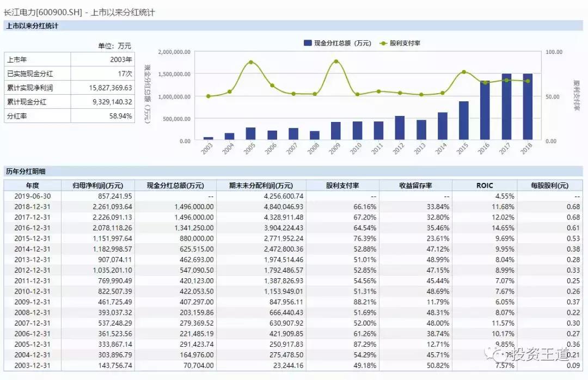The width and height of the screenshot is (588, 380).
Task: Click the blue 现金分红总额 legend square icon
Action: [x=307, y=42]
